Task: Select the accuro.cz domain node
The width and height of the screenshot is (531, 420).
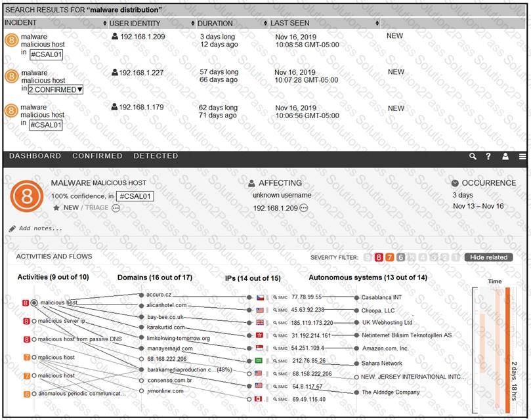Action: point(140,295)
